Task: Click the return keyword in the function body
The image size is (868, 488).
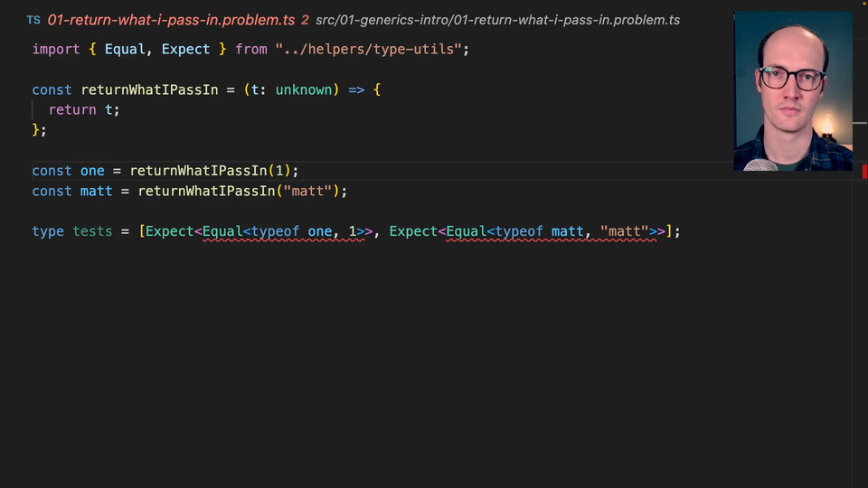Action: (72, 109)
